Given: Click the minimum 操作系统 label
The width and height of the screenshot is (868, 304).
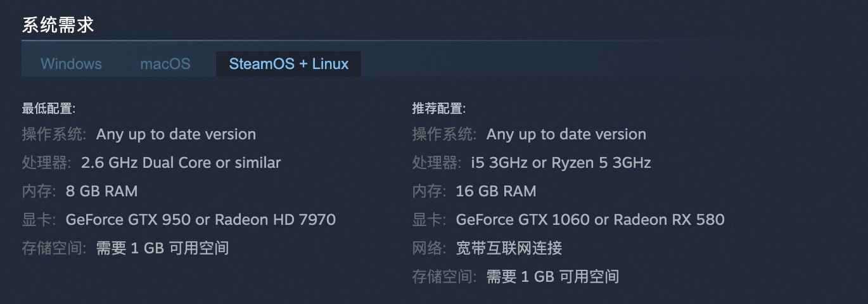Looking at the screenshot, I should (x=53, y=134).
